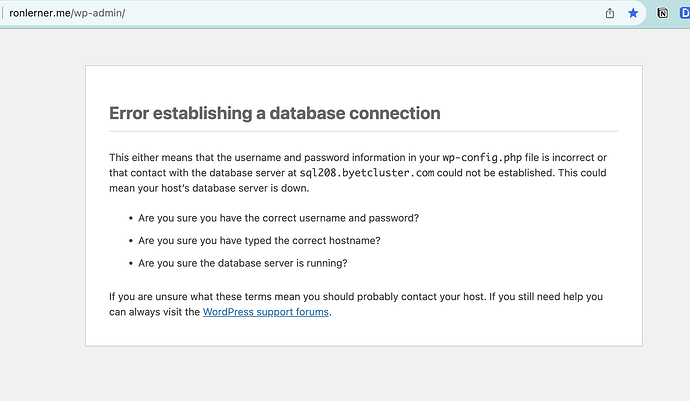The width and height of the screenshot is (690, 401).
Task: Click the 'Error establishing a database connection' heading
Action: click(x=274, y=113)
